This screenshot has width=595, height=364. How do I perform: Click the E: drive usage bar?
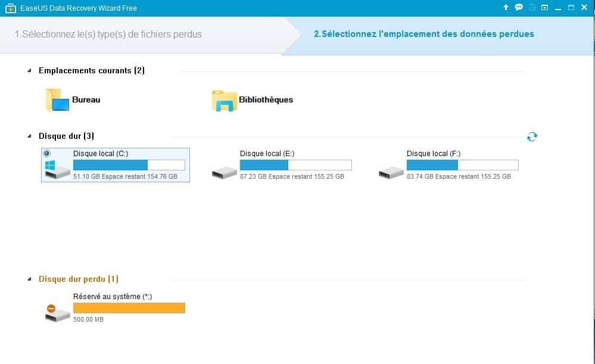[295, 165]
